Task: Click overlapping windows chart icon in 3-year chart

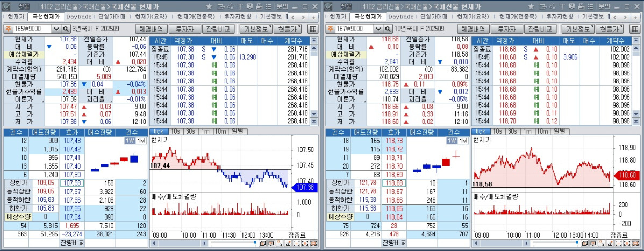Action: [x=263, y=243]
